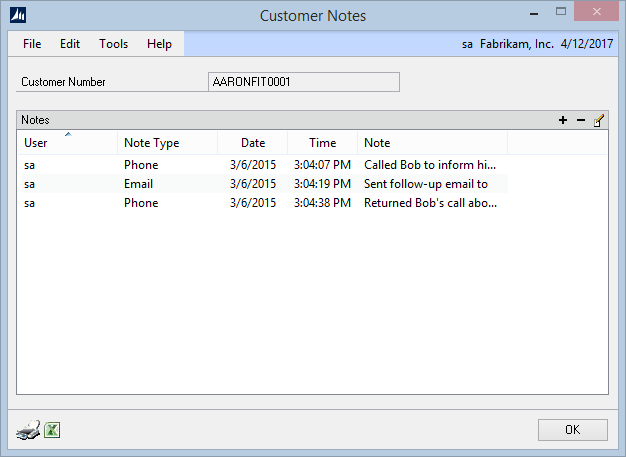Click Phone type in 3:04:38 PM row
The image size is (626, 457).
pyautogui.click(x=141, y=203)
